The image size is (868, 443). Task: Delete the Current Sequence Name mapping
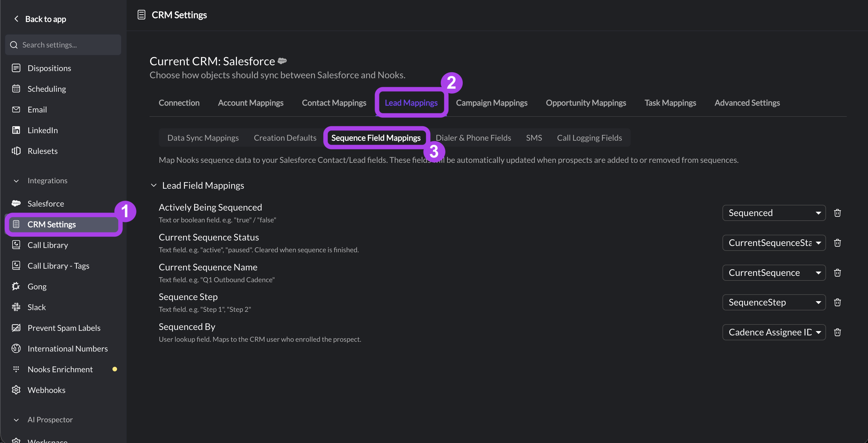(837, 272)
